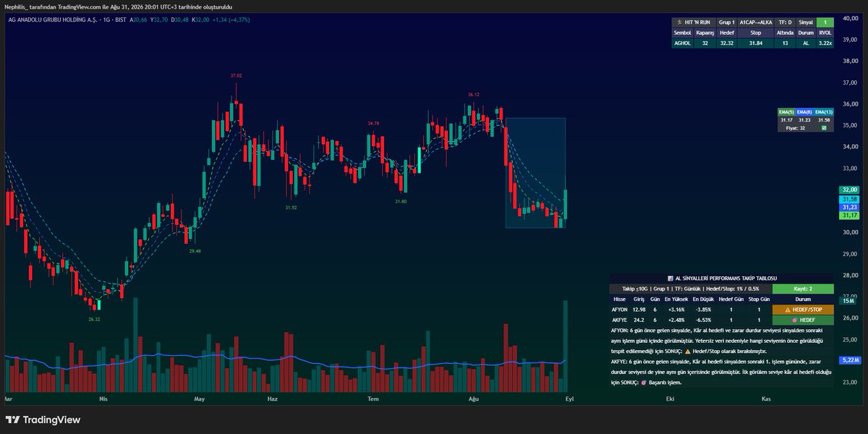Select the AGHOL symbol cell
Image resolution: width=868 pixels, height=434 pixels.
tap(684, 43)
